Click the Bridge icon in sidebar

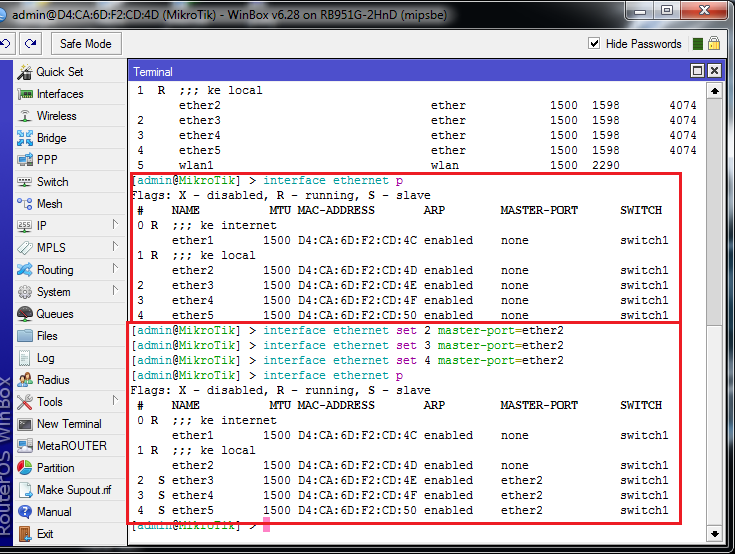tap(25, 138)
